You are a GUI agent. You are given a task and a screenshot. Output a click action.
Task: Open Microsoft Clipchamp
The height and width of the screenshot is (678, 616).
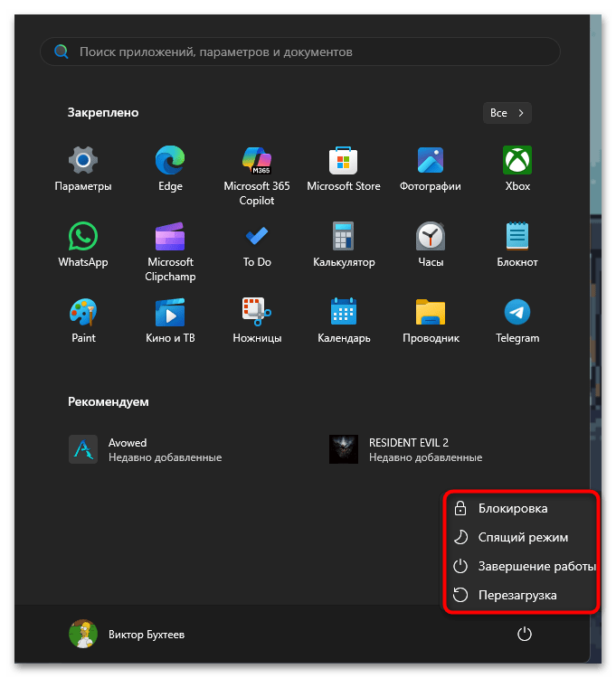point(170,252)
